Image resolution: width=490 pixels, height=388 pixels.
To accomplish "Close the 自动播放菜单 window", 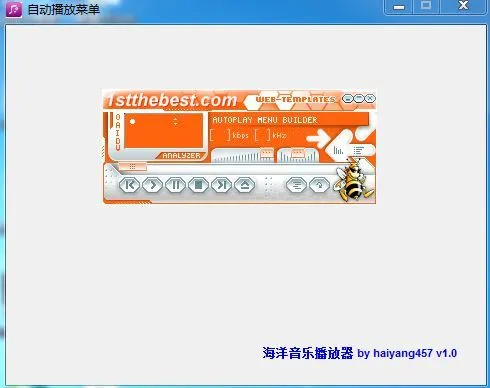I will pyautogui.click(x=463, y=6).
